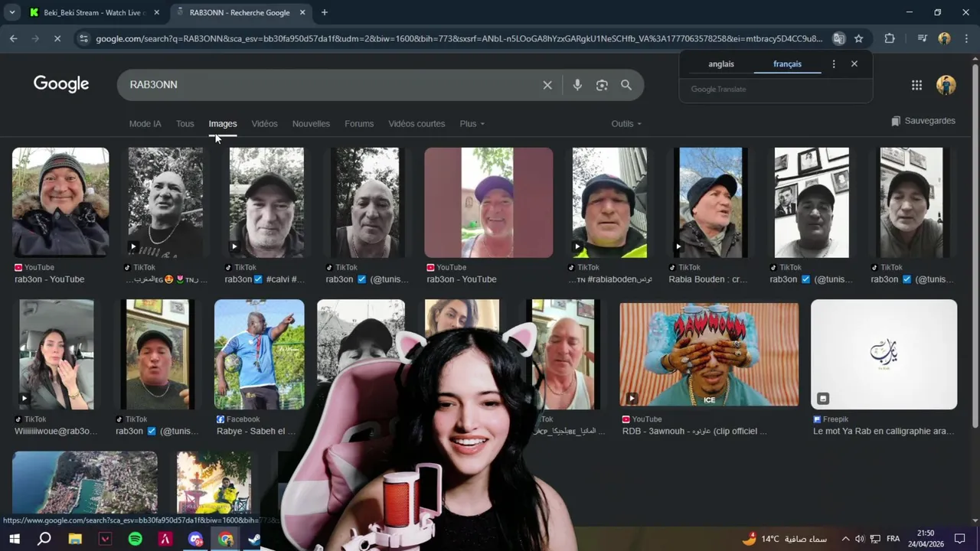Open the media controls icon in Chrome toolbar
The image size is (980, 551).
(x=922, y=38)
